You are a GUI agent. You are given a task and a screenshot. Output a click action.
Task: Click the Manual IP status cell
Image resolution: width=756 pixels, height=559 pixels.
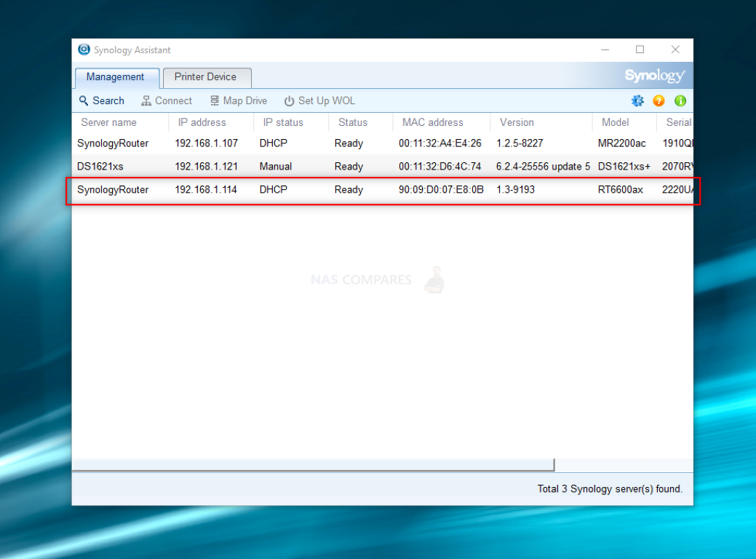[x=276, y=167]
